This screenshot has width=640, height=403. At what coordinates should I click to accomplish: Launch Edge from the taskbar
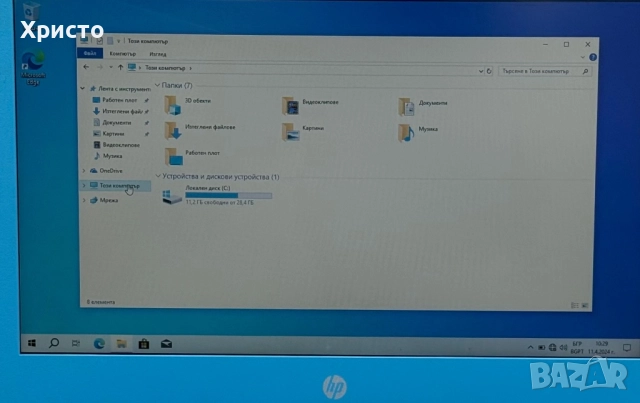[x=99, y=344]
